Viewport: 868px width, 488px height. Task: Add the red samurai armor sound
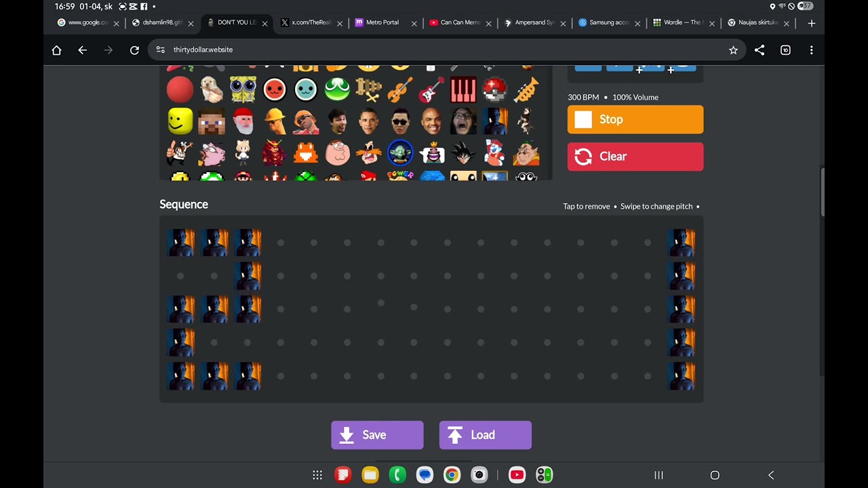point(275,153)
